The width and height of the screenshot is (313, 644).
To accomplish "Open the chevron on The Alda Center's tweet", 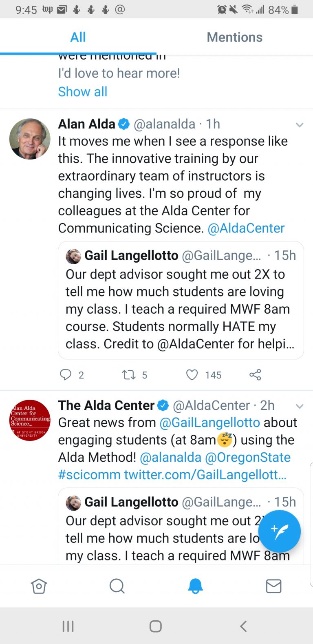I will 300,406.
